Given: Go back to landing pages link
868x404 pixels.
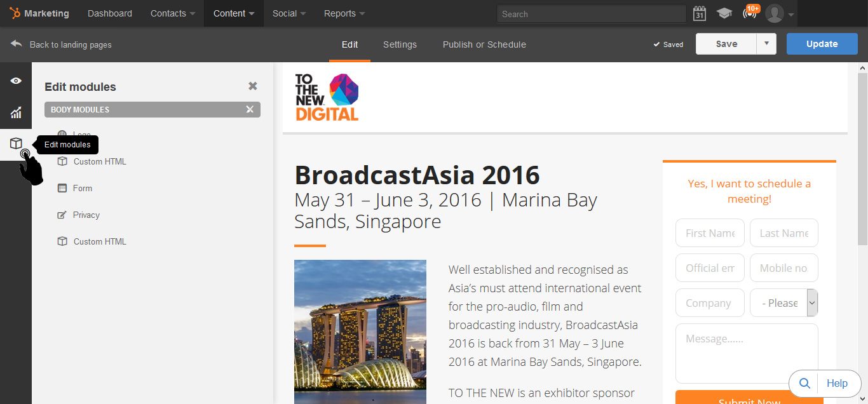Looking at the screenshot, I should click(71, 44).
